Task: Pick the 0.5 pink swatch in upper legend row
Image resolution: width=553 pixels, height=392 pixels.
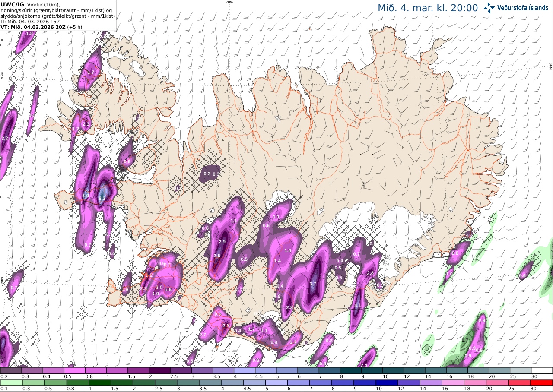Action: tap(75, 370)
